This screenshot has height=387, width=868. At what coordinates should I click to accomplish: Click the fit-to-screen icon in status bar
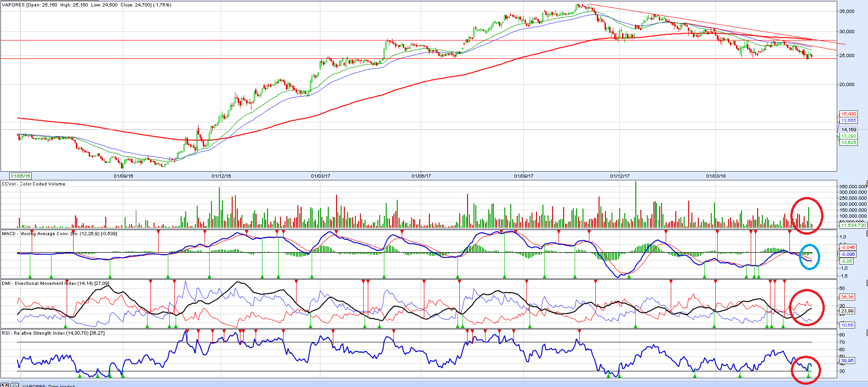click(x=5, y=385)
